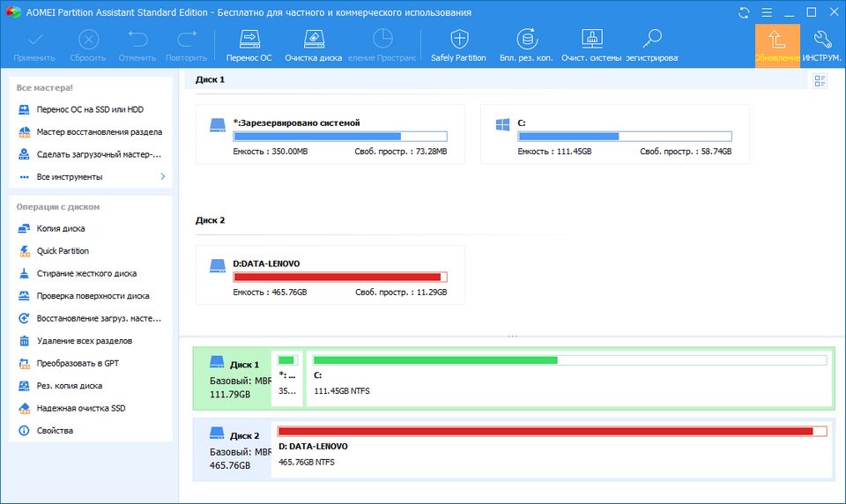Viewport: 846px width, 504px height.
Task: Click the Операции с диском section heading
Action: pos(58,207)
